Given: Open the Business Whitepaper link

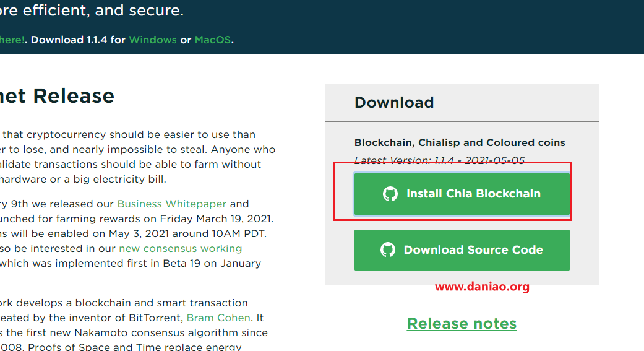Looking at the screenshot, I should coord(172,204).
